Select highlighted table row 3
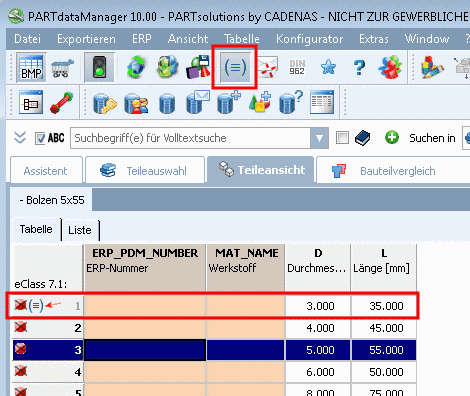Screen dimensions: 470x396 214,350
